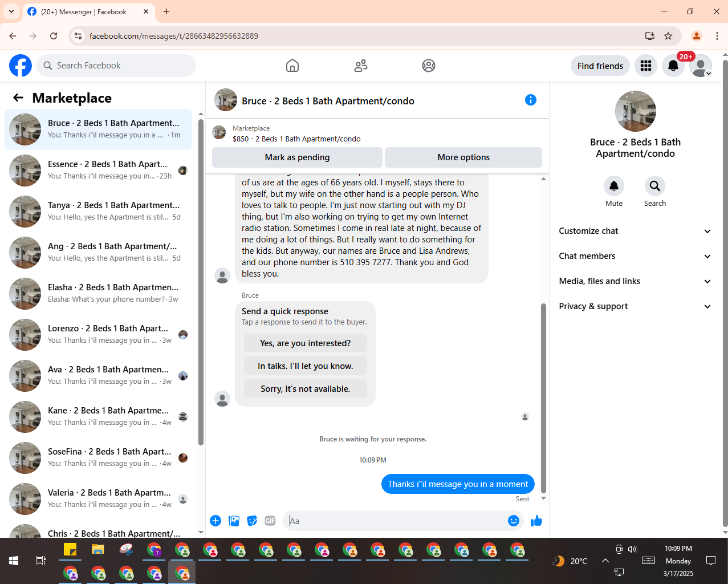This screenshot has height=584, width=728.
Task: Bookmark this page with the star icon
Action: point(668,36)
